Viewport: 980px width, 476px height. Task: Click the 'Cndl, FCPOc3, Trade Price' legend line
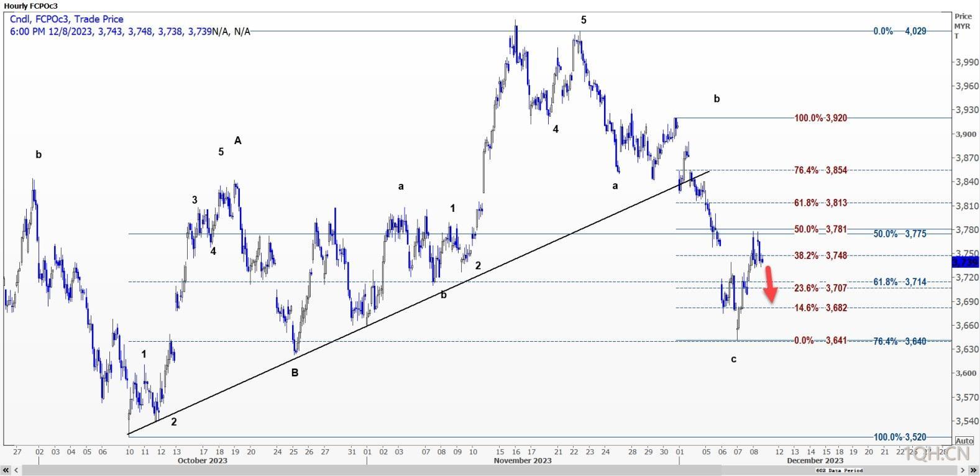click(x=66, y=19)
